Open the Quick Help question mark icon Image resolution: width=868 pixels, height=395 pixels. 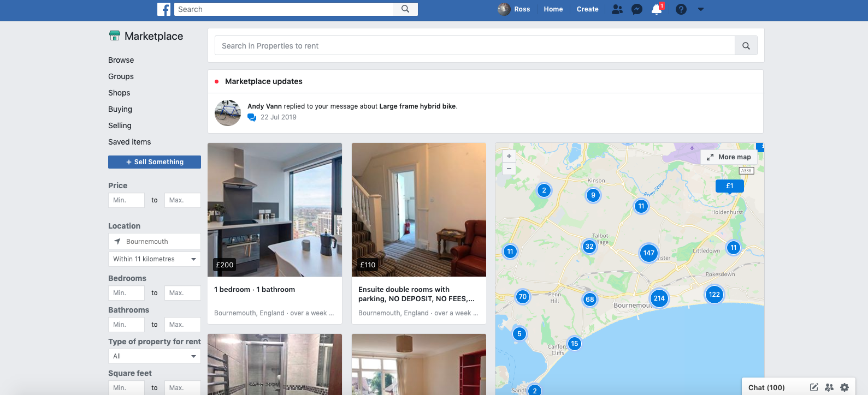(x=681, y=9)
